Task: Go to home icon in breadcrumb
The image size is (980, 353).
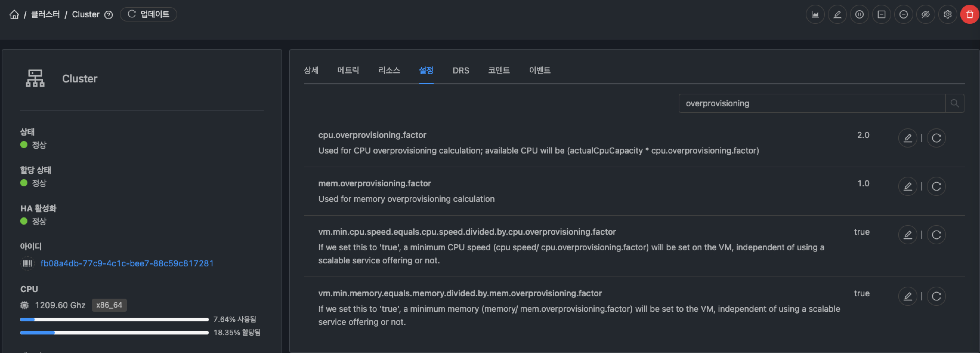Action: pos(14,14)
